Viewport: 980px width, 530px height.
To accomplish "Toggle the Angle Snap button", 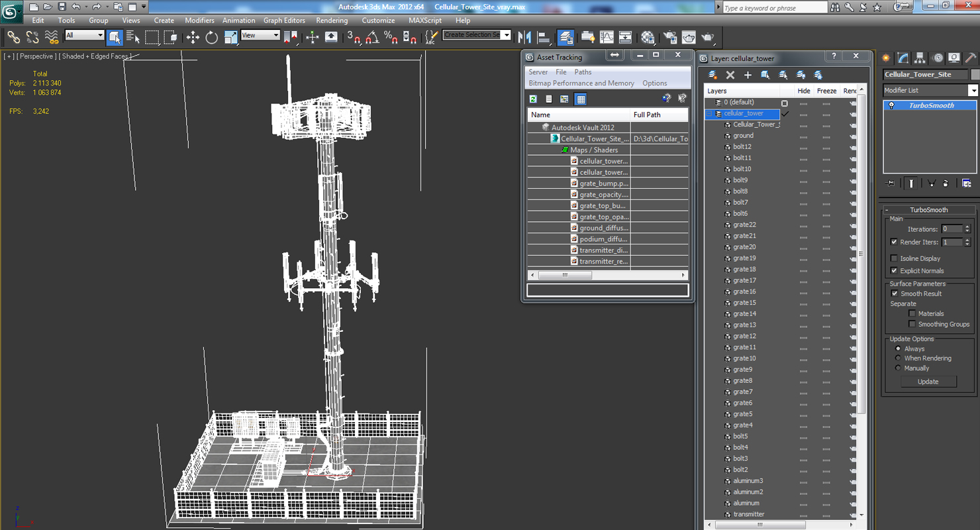I will tap(372, 37).
